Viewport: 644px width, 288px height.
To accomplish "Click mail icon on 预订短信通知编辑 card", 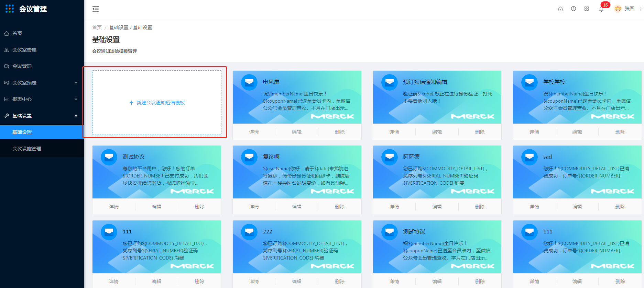I will click(390, 82).
